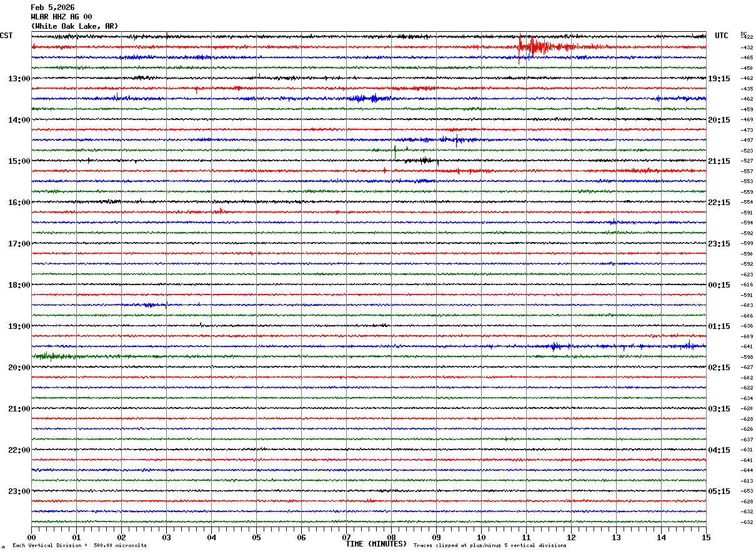The image size is (756, 554).
Task: Select the 20:00 CST row label
Action: [19, 368]
